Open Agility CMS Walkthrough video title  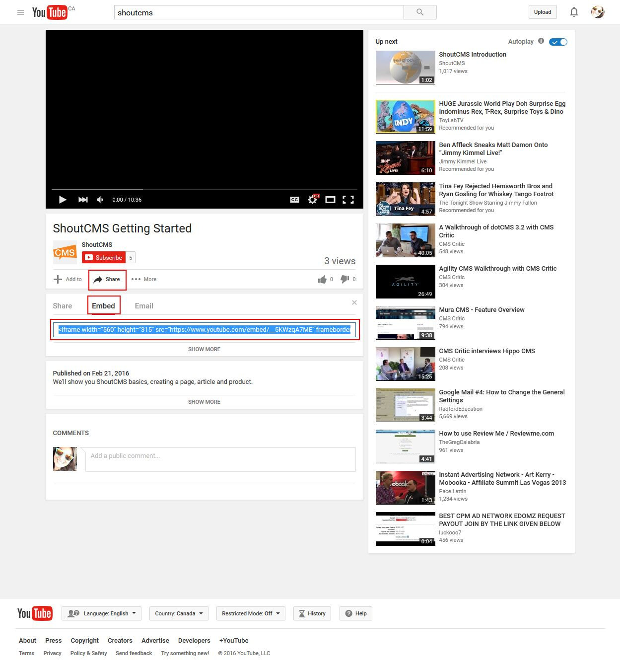(497, 269)
